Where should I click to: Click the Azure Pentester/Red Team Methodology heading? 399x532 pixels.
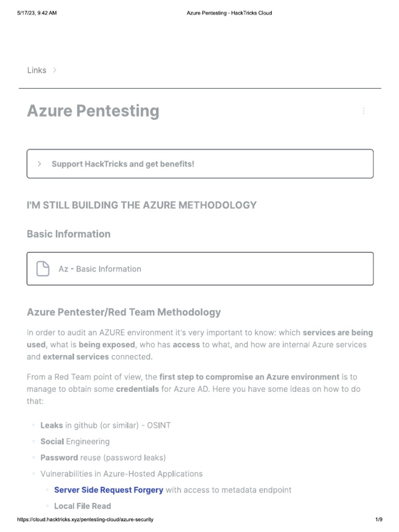(x=124, y=312)
